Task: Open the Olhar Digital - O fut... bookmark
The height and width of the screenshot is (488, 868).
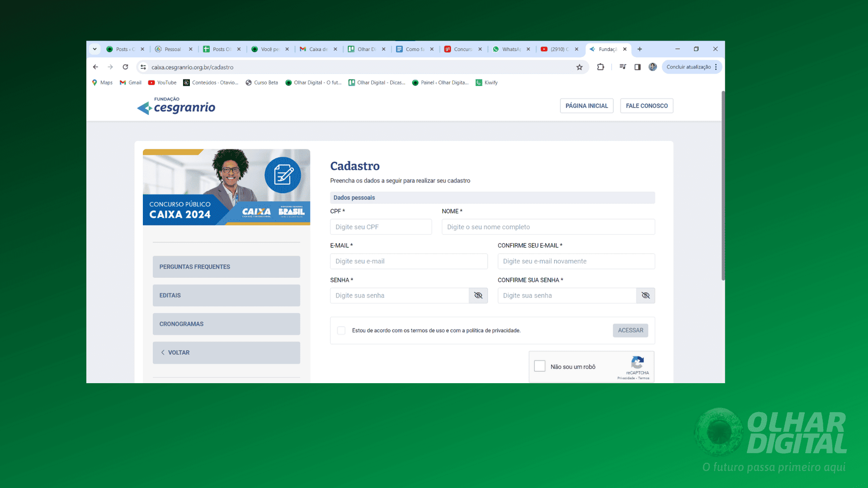Action: coord(313,83)
